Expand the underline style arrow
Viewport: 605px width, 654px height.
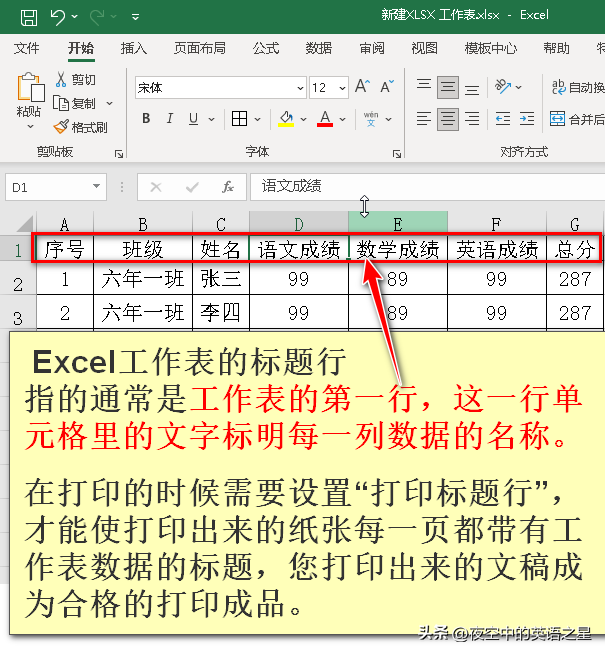tap(211, 119)
